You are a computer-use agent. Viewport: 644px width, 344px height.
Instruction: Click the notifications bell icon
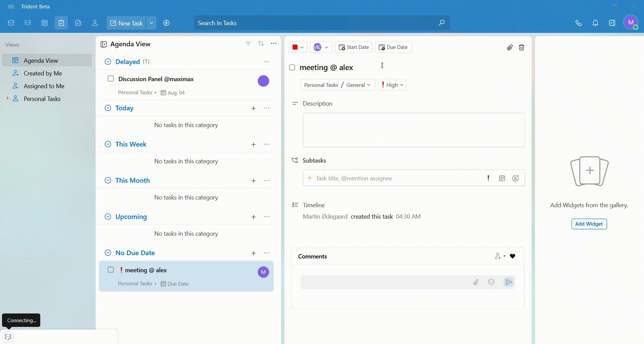595,23
